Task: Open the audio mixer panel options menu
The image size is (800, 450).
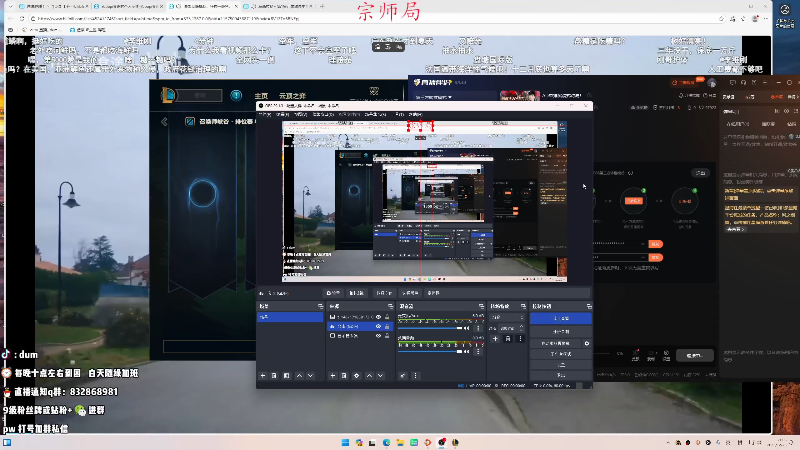Action: (415, 376)
